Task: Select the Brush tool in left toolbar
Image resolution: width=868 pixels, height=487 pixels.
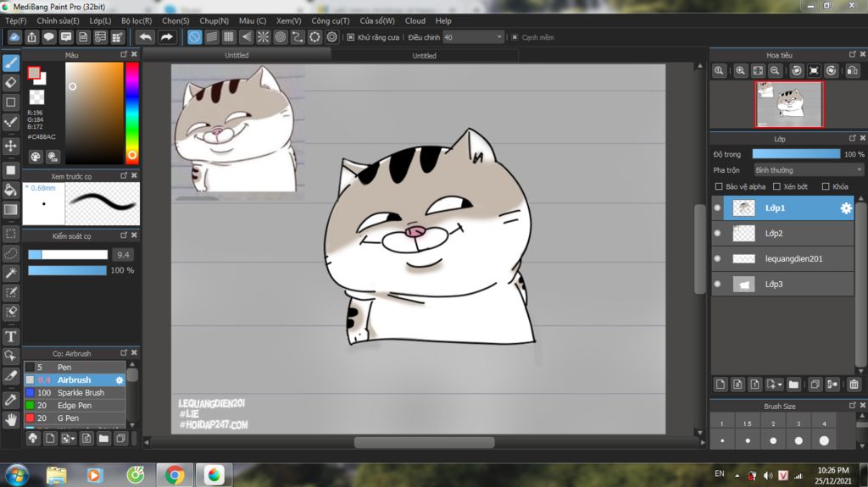Action: (11, 63)
